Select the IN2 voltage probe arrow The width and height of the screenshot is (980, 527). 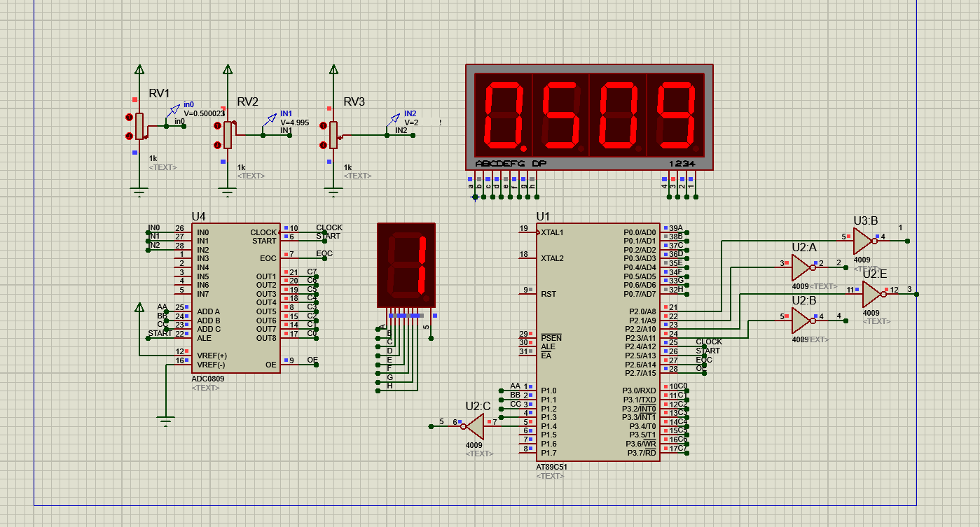click(x=394, y=121)
